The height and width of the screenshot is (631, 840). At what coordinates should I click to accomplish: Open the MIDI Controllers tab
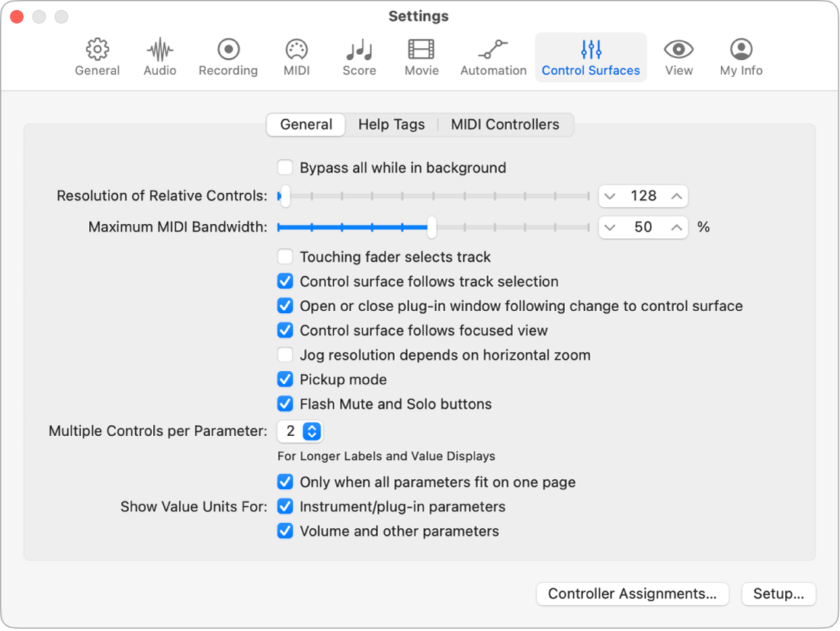pyautogui.click(x=505, y=124)
